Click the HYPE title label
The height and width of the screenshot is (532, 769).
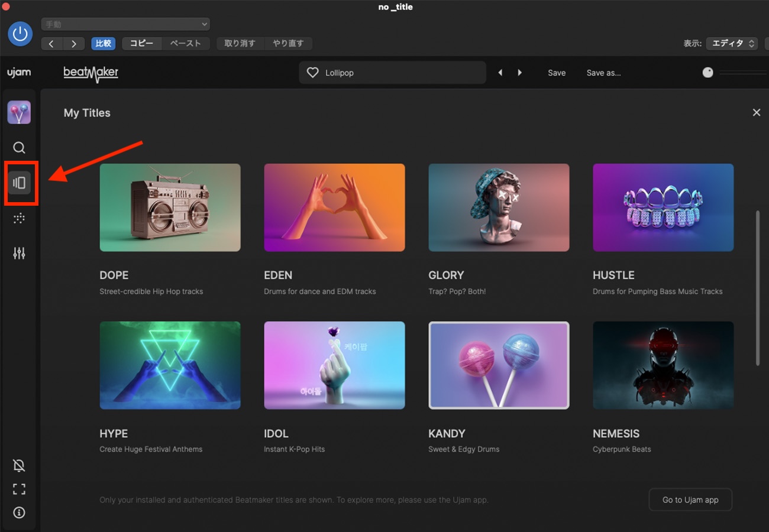point(114,434)
